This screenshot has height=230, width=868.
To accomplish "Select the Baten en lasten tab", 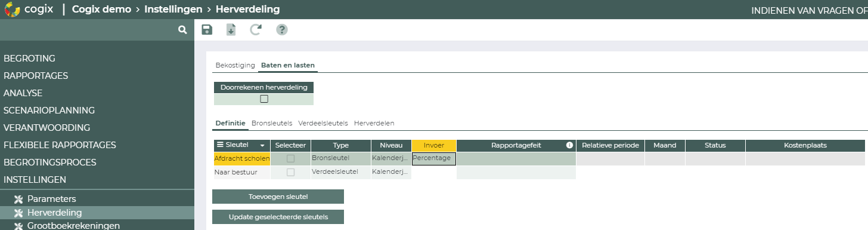I will (x=288, y=65).
